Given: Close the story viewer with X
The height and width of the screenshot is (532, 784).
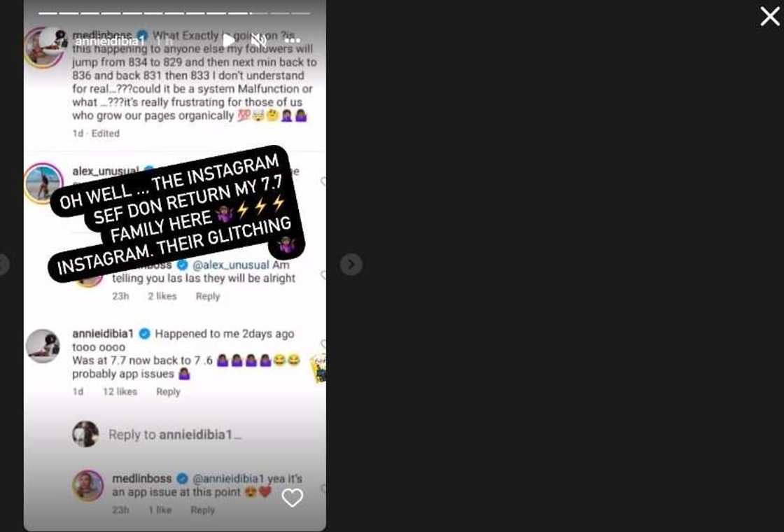Looking at the screenshot, I should click(x=770, y=17).
